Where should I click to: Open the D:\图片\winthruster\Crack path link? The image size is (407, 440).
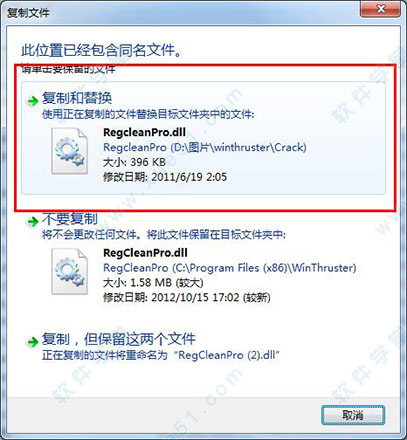205,147
